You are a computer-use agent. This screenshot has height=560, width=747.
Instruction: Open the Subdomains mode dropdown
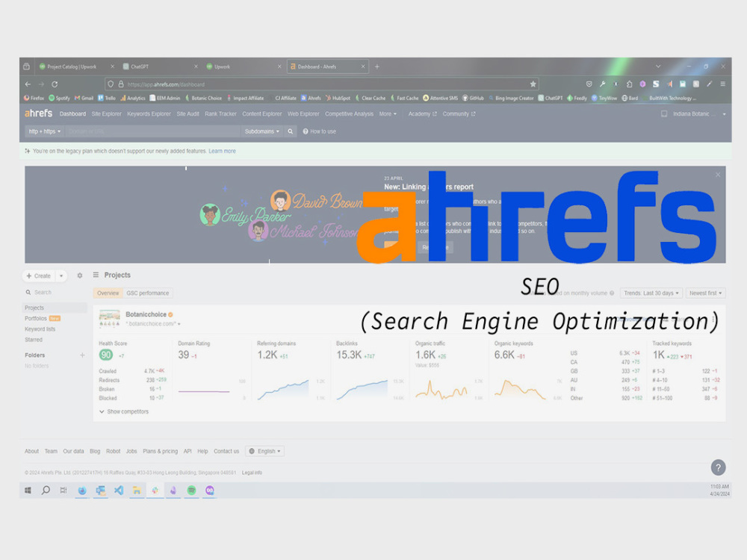[261, 131]
